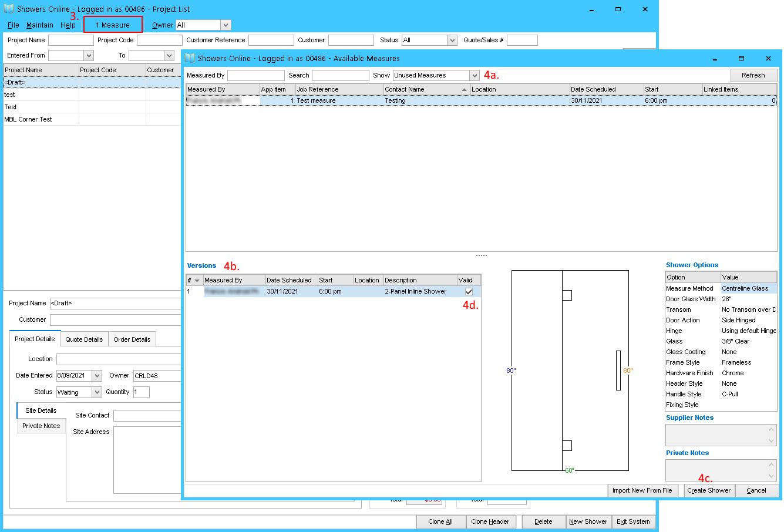This screenshot has height=532, width=784.
Task: Select the Private Notes side tab in Project List
Action: pos(41,426)
